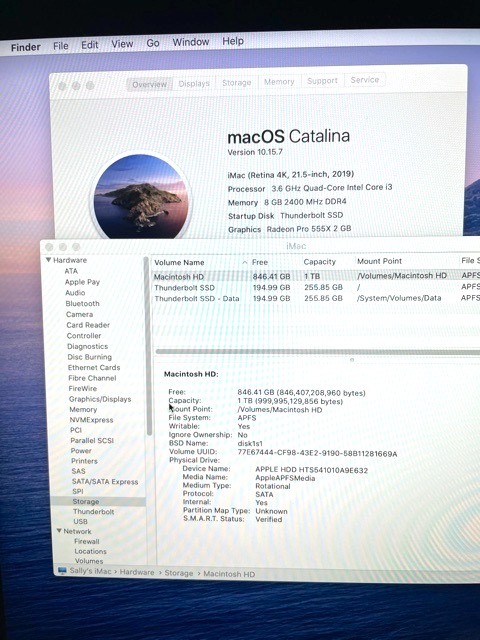Sort by the Capacity column header
This screenshot has width=480, height=640.
coord(320,262)
